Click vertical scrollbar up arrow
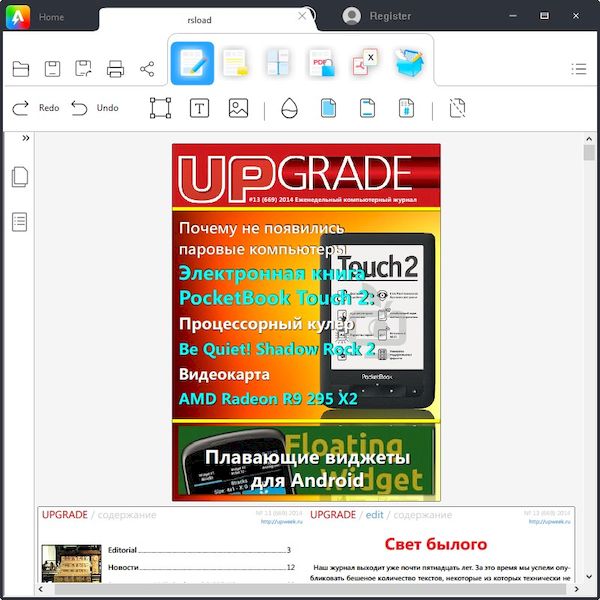Viewport: 600px width, 600px height. 589,139
